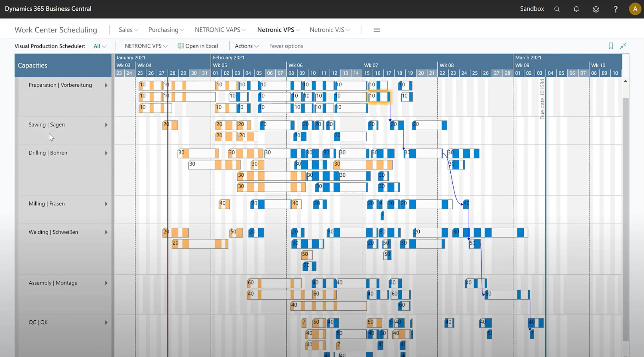Open the settings gear
Image resolution: width=644 pixels, height=357 pixels.
(596, 9)
